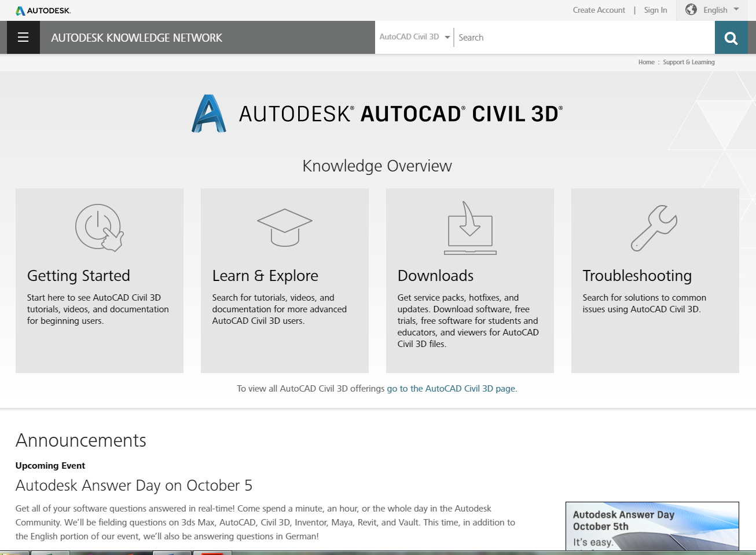Open the hamburger navigation menu
This screenshot has height=555, width=756.
[x=23, y=38]
